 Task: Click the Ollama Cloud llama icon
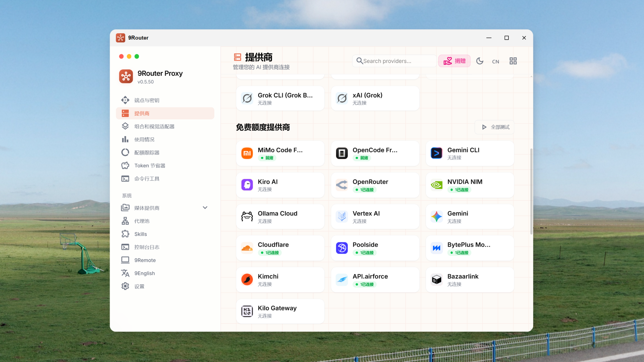[x=247, y=217]
